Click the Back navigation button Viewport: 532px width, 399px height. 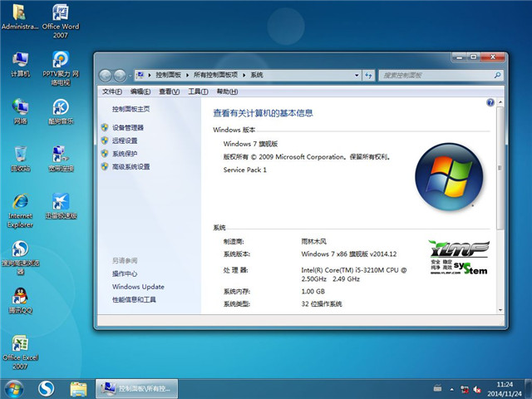tap(106, 76)
